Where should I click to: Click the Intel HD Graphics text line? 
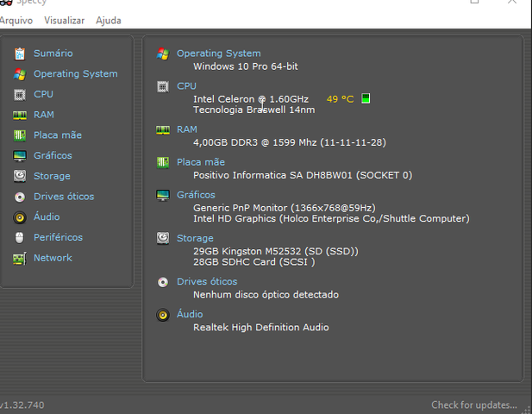tap(331, 218)
